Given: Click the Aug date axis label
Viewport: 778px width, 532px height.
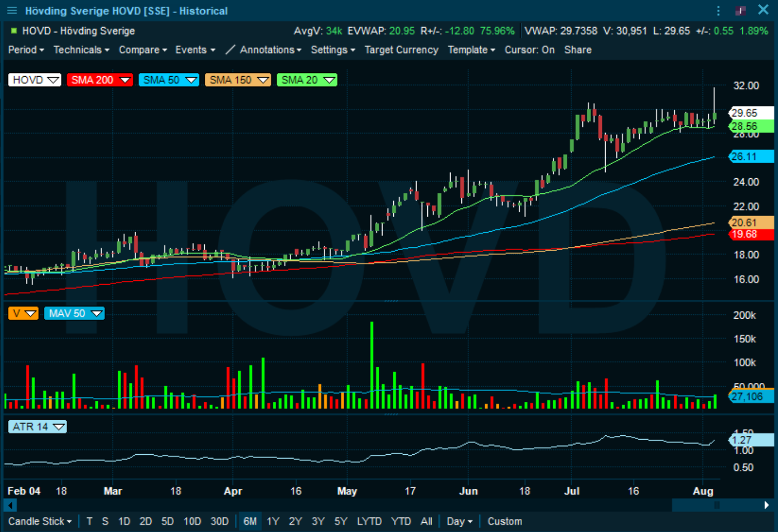Looking at the screenshot, I should 703,491.
